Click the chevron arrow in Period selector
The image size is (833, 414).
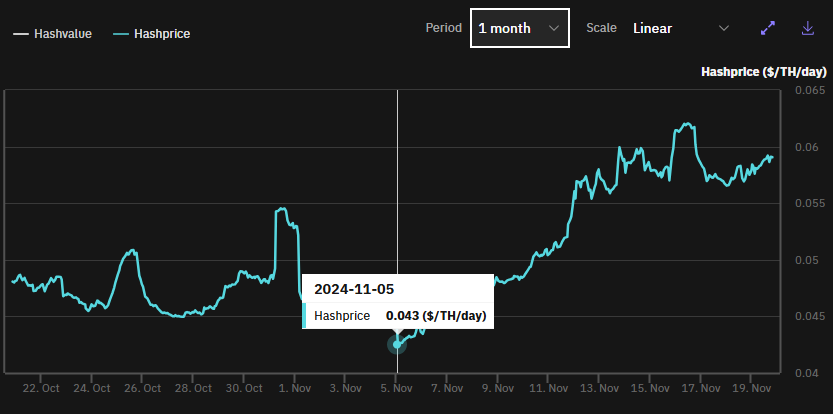point(554,28)
